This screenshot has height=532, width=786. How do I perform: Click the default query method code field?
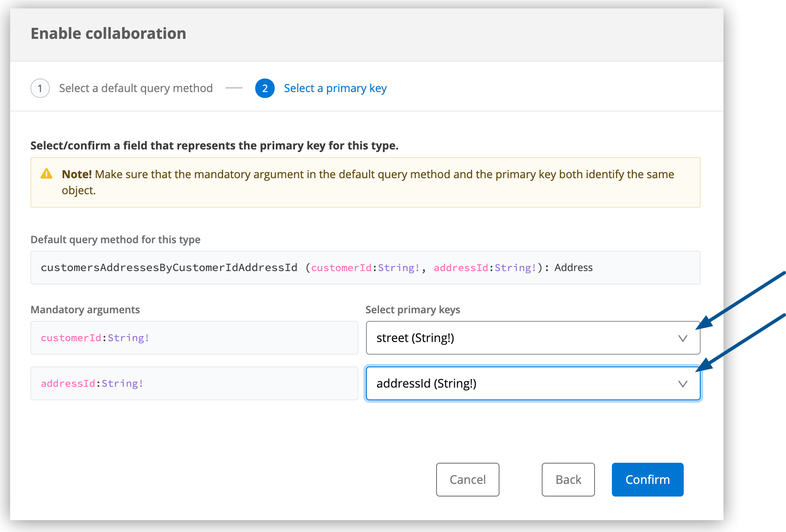(365, 268)
